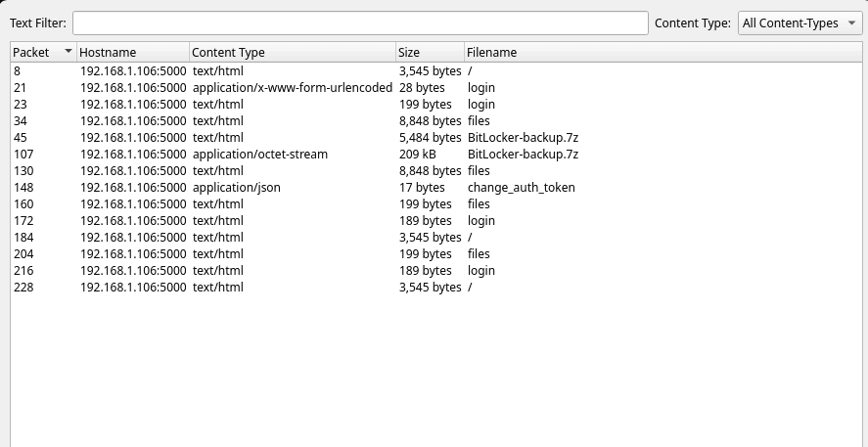The width and height of the screenshot is (868, 447).
Task: Sort by Hostname column header
Action: pos(131,53)
